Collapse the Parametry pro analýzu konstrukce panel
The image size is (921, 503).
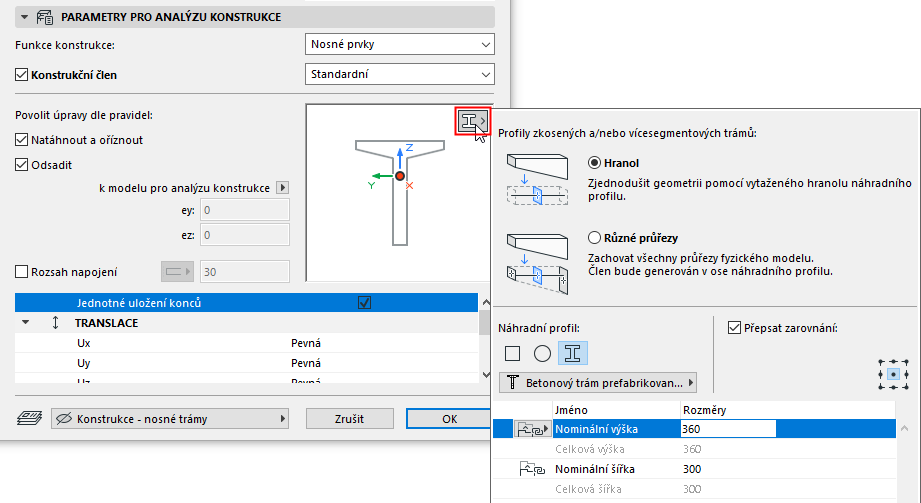pyautogui.click(x=25, y=17)
